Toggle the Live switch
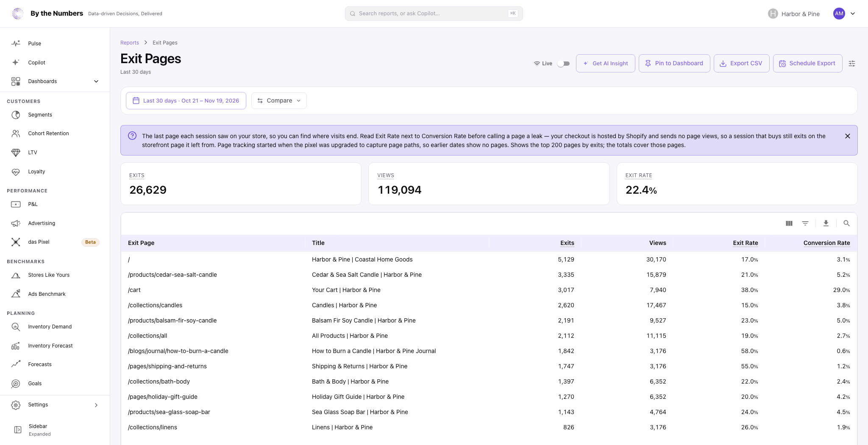The width and height of the screenshot is (868, 445). 563,64
